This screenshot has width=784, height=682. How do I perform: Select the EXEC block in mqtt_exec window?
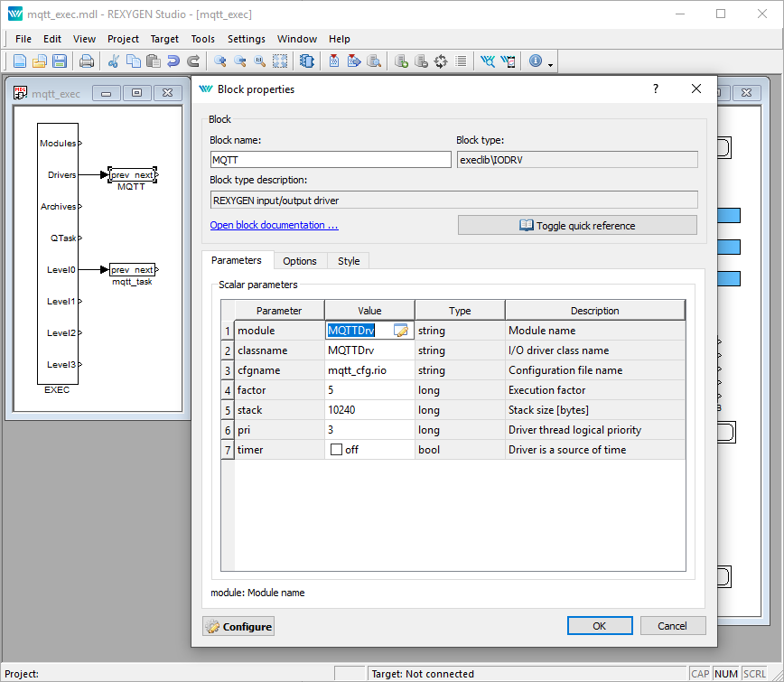click(58, 254)
